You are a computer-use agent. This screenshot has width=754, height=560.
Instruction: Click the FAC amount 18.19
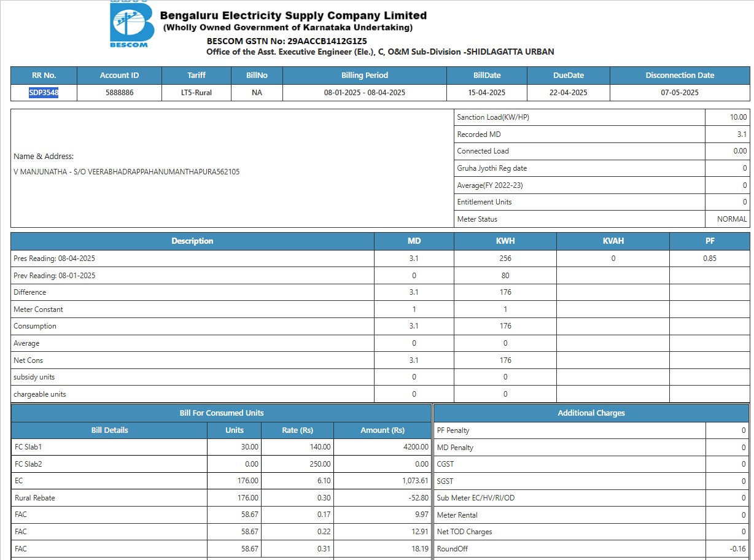click(x=420, y=549)
